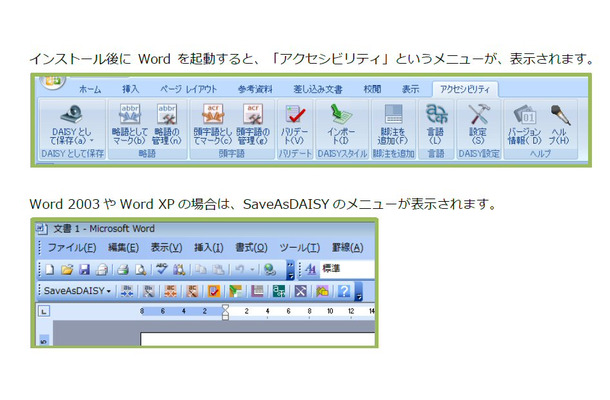
Task: Switch to the 参考資料 ribbon tab
Action: point(255,89)
